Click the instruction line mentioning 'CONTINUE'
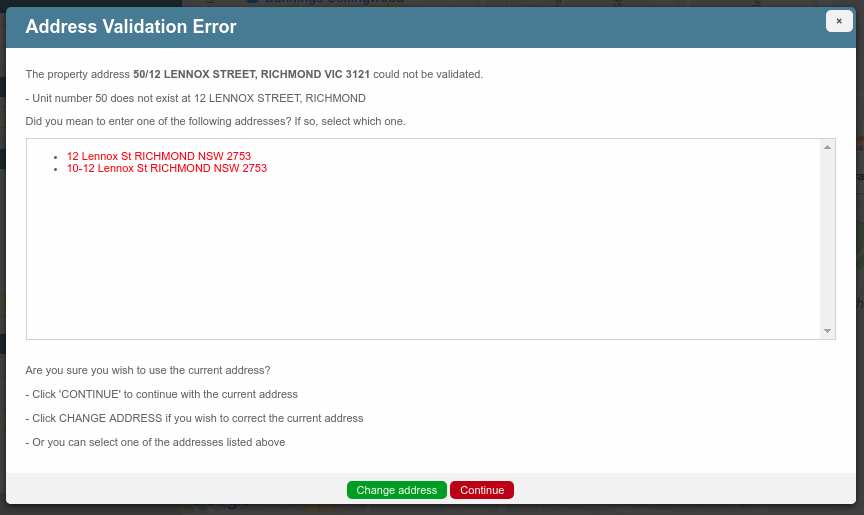864x515 pixels. pos(161,394)
